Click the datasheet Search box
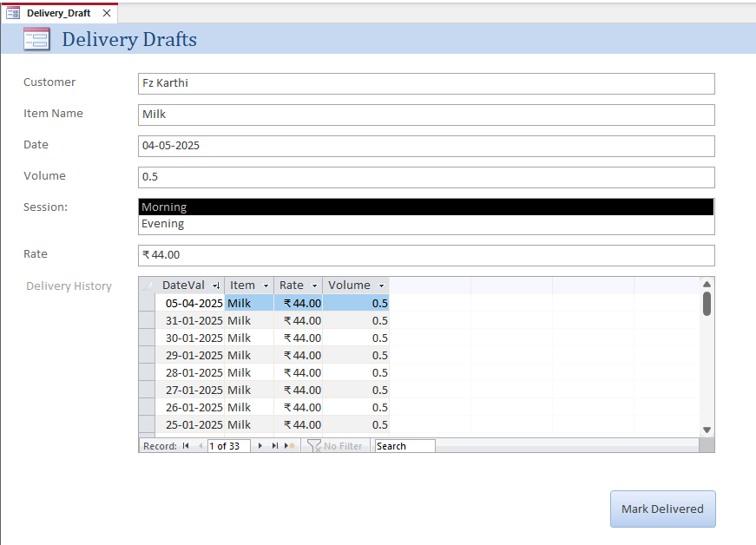Viewport: 756px width, 545px height. 405,446
